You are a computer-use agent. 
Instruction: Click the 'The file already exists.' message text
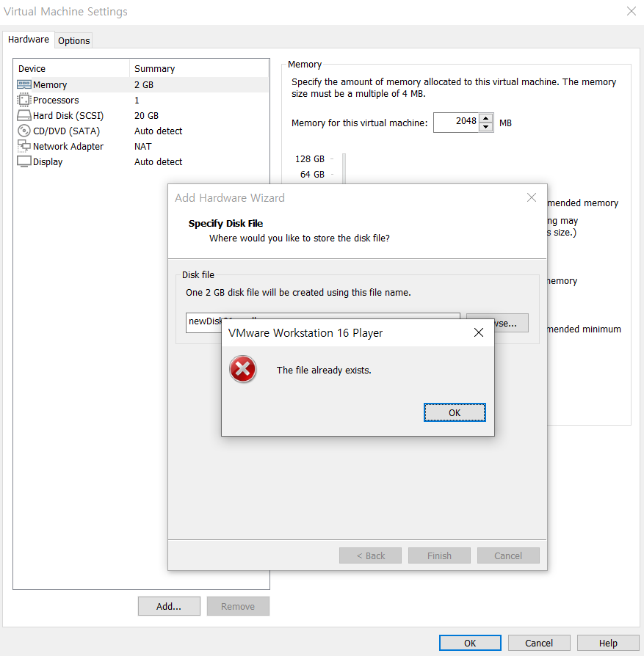tap(324, 370)
